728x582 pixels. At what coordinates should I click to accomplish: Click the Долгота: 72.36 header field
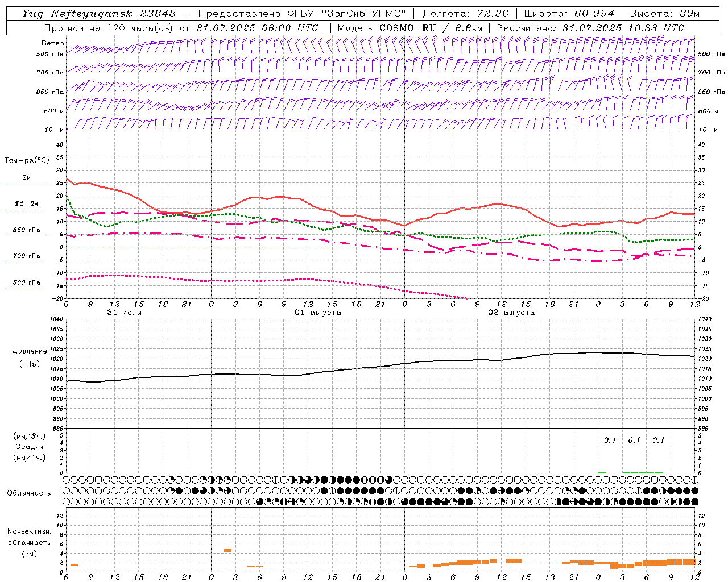coord(466,14)
